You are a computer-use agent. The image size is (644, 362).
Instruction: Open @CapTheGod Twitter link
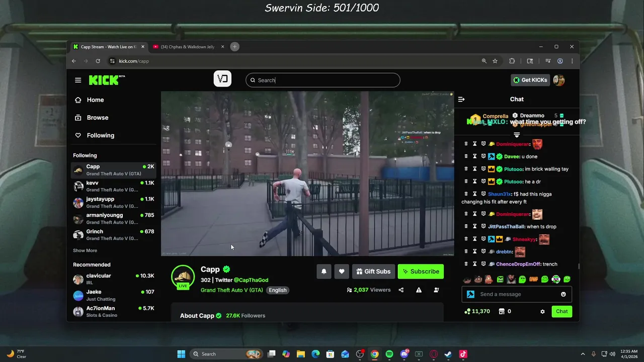pyautogui.click(x=251, y=280)
